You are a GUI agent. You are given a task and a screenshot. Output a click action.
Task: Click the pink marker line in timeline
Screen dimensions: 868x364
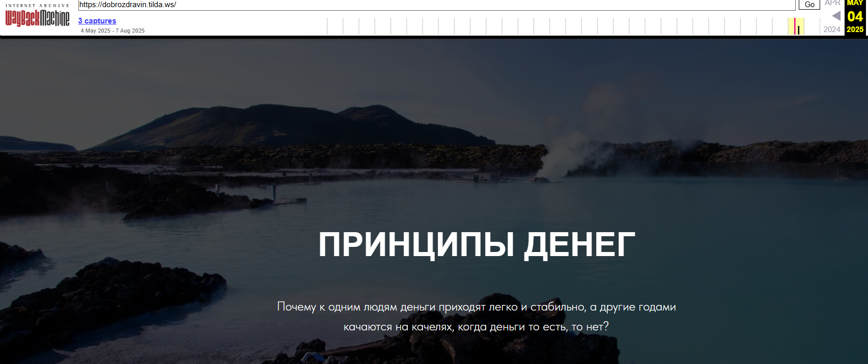pyautogui.click(x=795, y=26)
